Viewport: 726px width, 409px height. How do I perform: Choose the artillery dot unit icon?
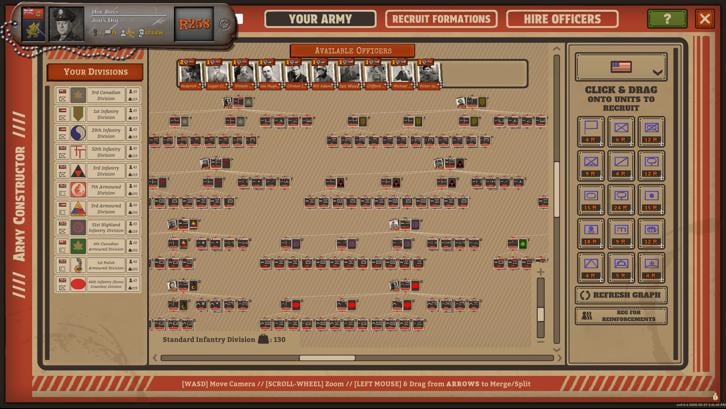[x=651, y=199]
